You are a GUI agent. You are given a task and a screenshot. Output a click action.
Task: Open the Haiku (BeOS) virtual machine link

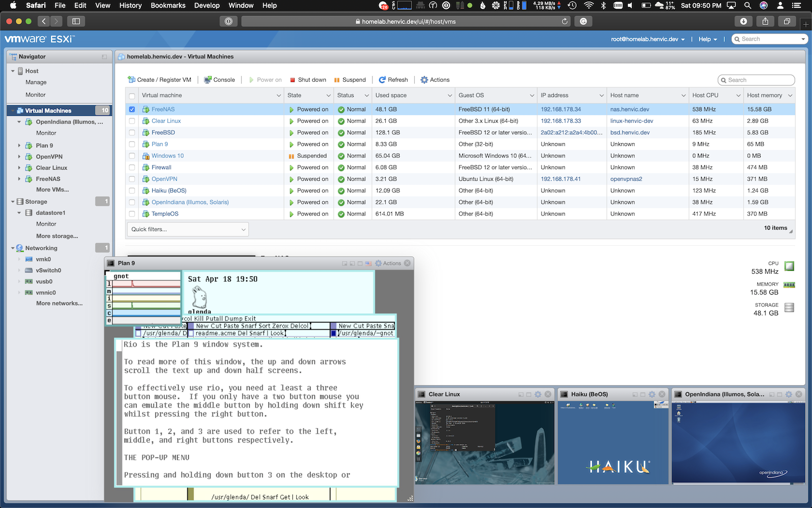coord(169,190)
